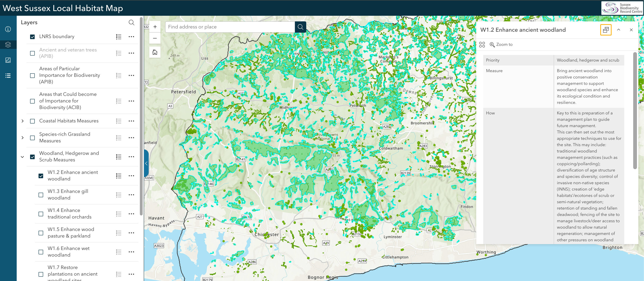This screenshot has width=644, height=281.
Task: Click the Layers panel search magnifier
Action: point(131,23)
